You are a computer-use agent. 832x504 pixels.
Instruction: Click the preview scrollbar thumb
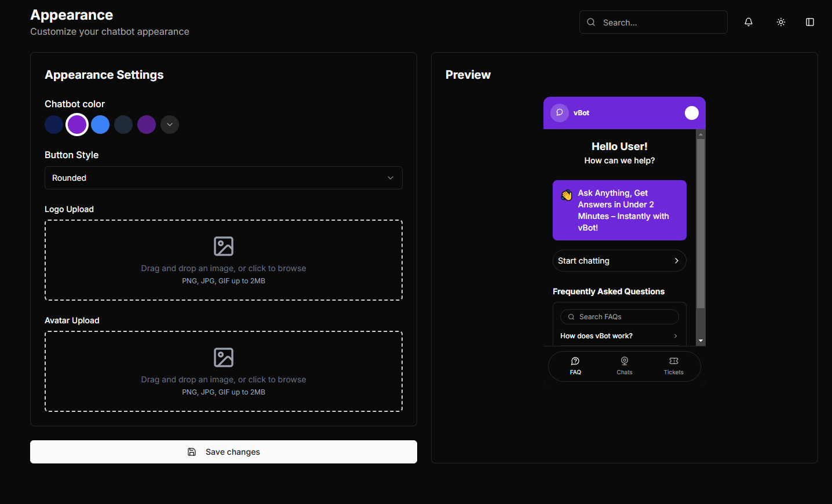click(700, 224)
